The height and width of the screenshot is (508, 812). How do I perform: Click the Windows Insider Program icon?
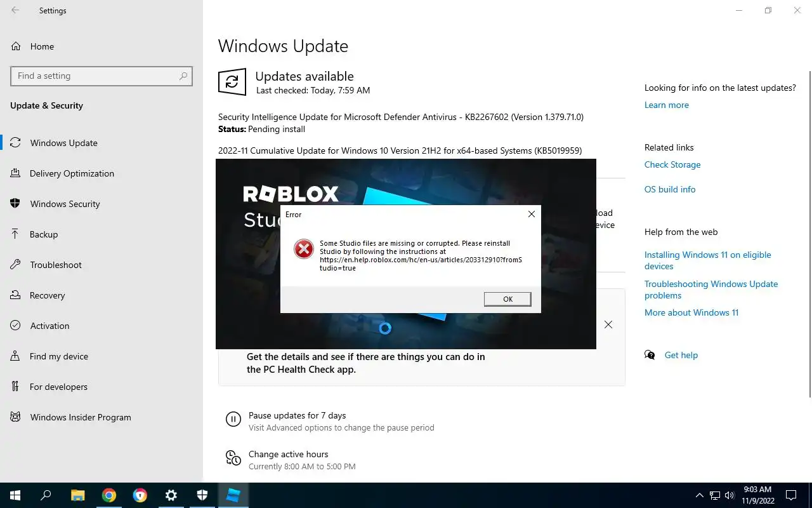click(16, 417)
